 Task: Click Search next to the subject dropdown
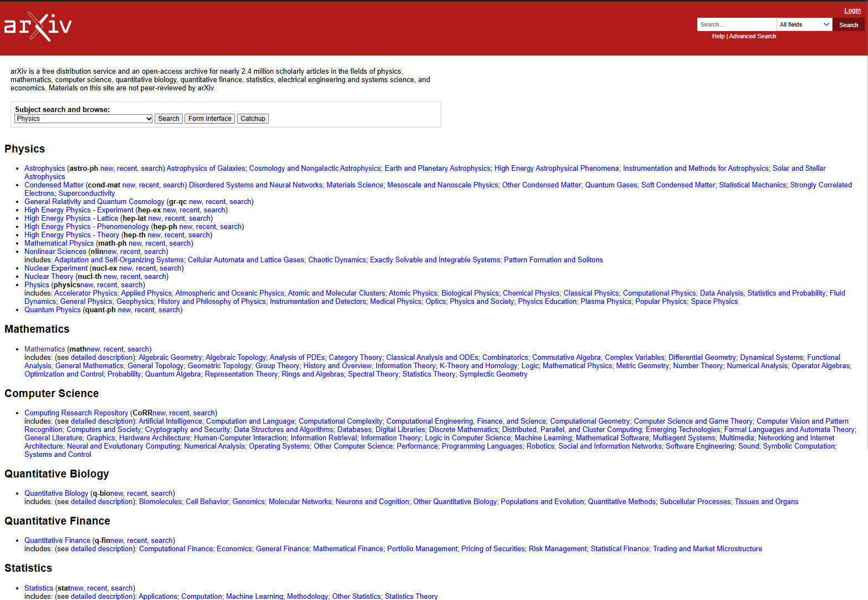tap(168, 118)
